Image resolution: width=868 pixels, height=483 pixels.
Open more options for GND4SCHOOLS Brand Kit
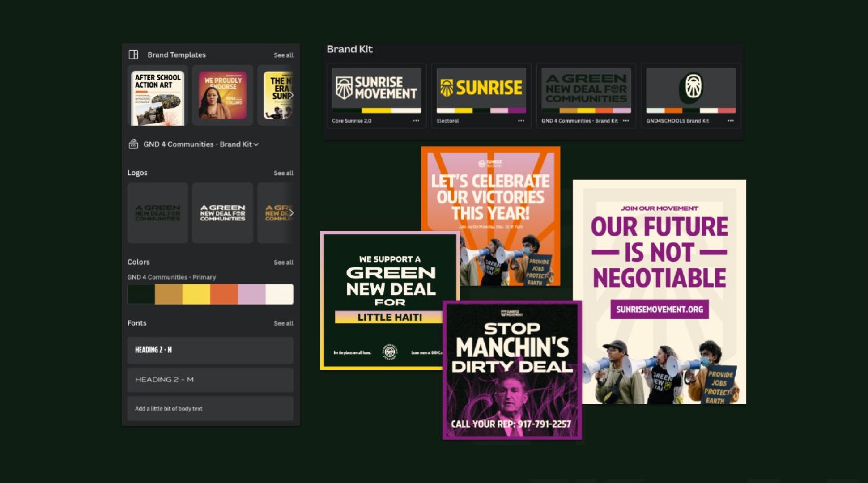pyautogui.click(x=731, y=121)
